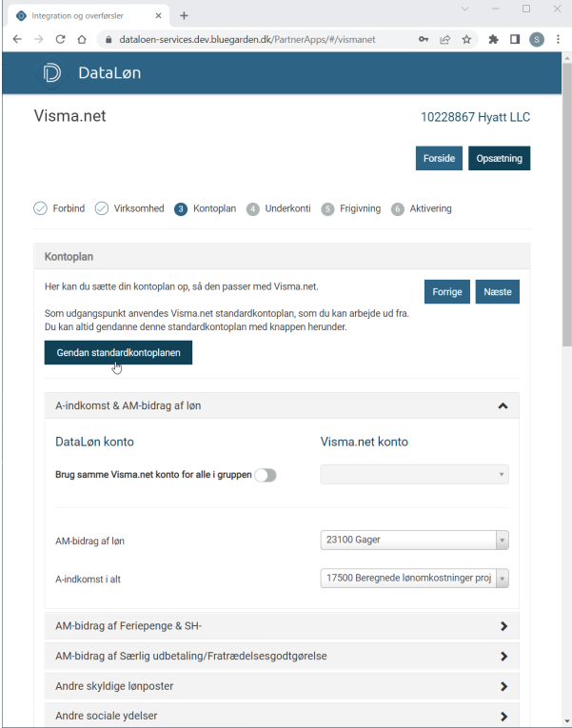572x728 pixels.
Task: Toggle Brug samme Visma.net konto switch
Action: [266, 475]
